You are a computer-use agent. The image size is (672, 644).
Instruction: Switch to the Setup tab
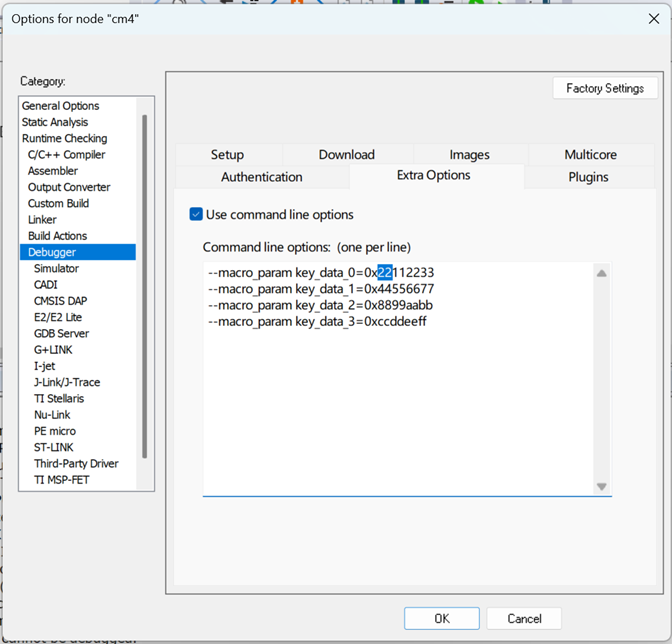coord(228,155)
